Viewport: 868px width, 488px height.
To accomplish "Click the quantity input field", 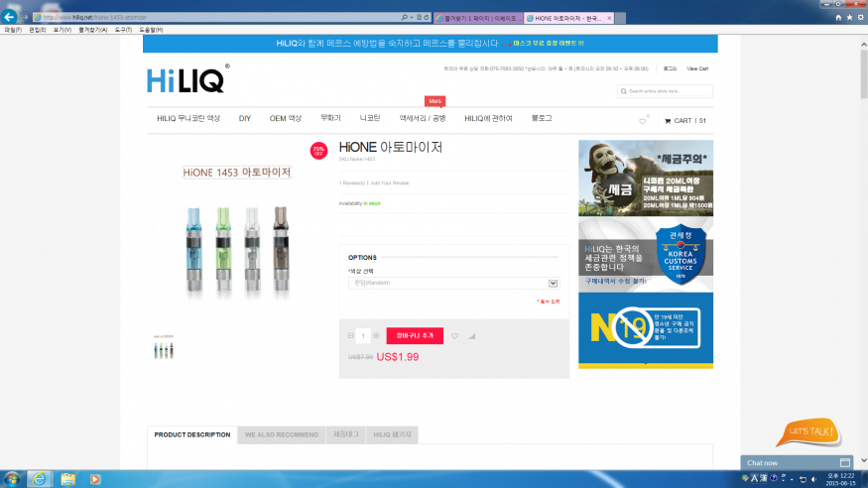I will tap(363, 336).
